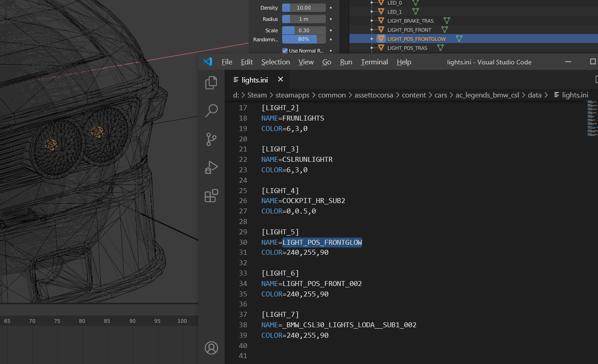The width and height of the screenshot is (598, 364).
Task: Open the Extensions view
Action: [x=211, y=196]
